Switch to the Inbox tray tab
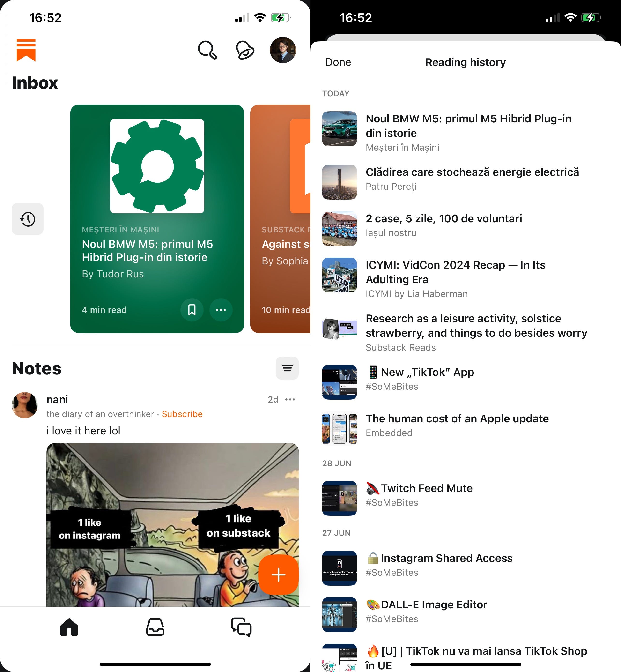Viewport: 621px width, 672px height. pyautogui.click(x=155, y=627)
